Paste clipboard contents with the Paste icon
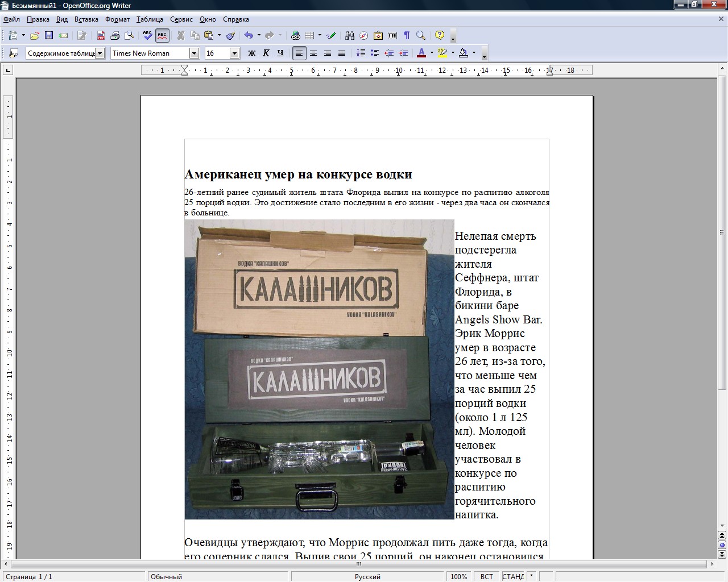Image resolution: width=728 pixels, height=582 pixels. 209,35
